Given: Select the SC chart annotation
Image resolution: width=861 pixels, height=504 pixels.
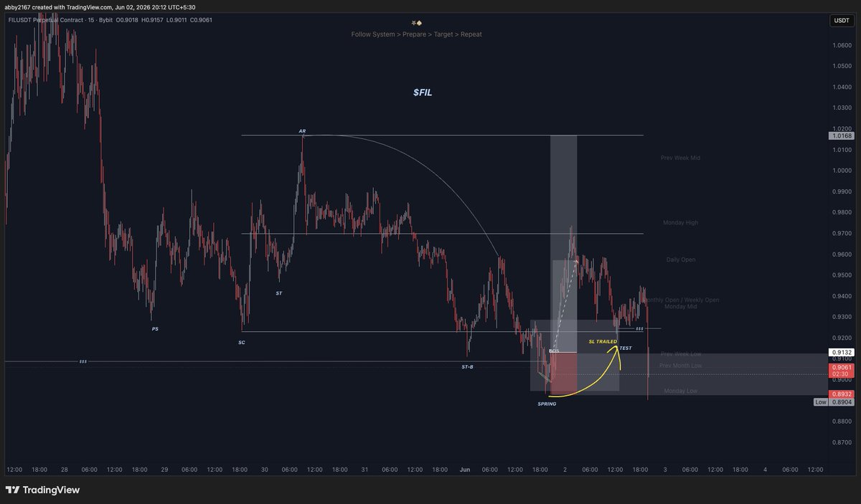Looking at the screenshot, I should [242, 343].
